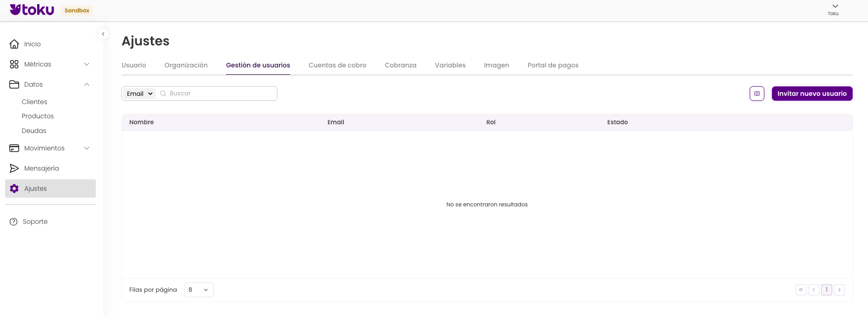
Task: Click the Toku logo
Action: point(32,10)
